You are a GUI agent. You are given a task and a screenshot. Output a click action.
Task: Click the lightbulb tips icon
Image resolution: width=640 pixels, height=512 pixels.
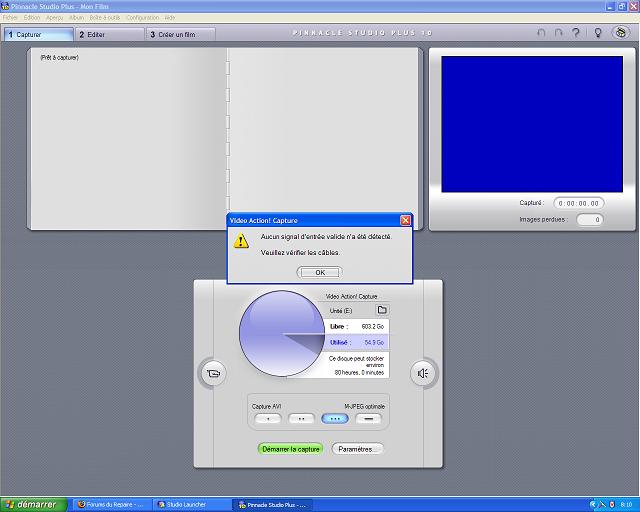tap(598, 33)
